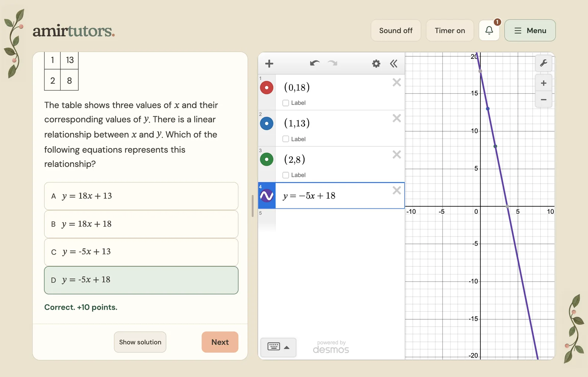Add a new expression with plus icon
The height and width of the screenshot is (377, 588).
tap(269, 64)
